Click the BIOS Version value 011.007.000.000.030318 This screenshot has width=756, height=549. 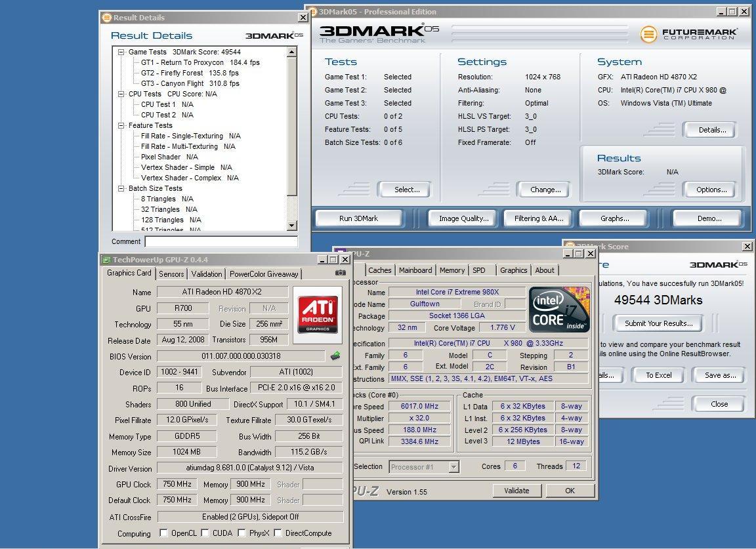241,356
